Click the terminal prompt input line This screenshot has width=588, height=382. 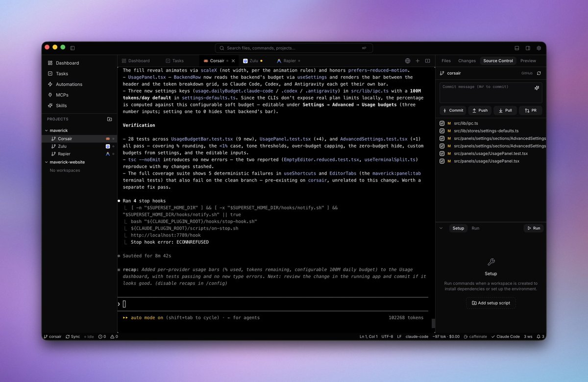(x=273, y=304)
